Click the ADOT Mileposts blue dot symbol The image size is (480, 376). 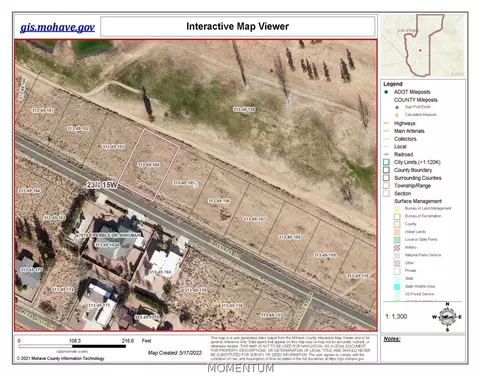click(386, 92)
